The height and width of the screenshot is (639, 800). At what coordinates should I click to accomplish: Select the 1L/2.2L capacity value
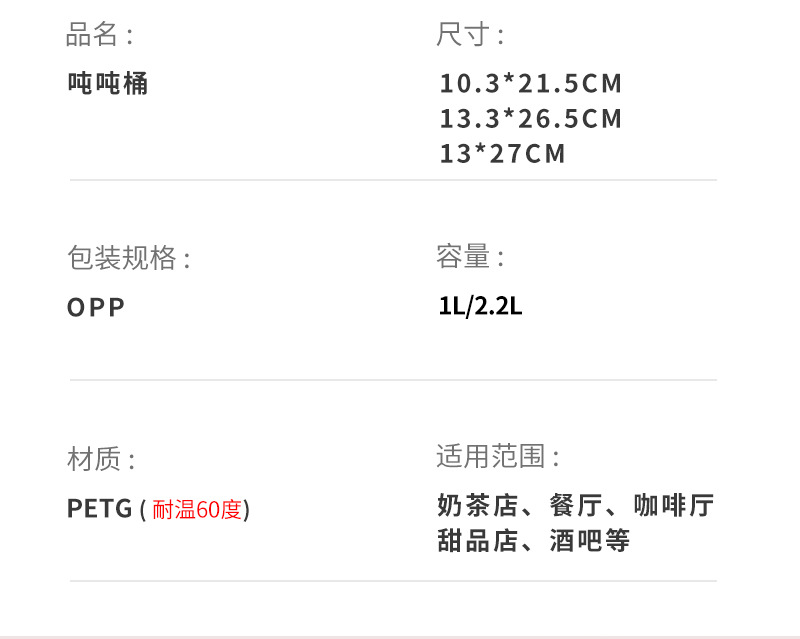(480, 306)
